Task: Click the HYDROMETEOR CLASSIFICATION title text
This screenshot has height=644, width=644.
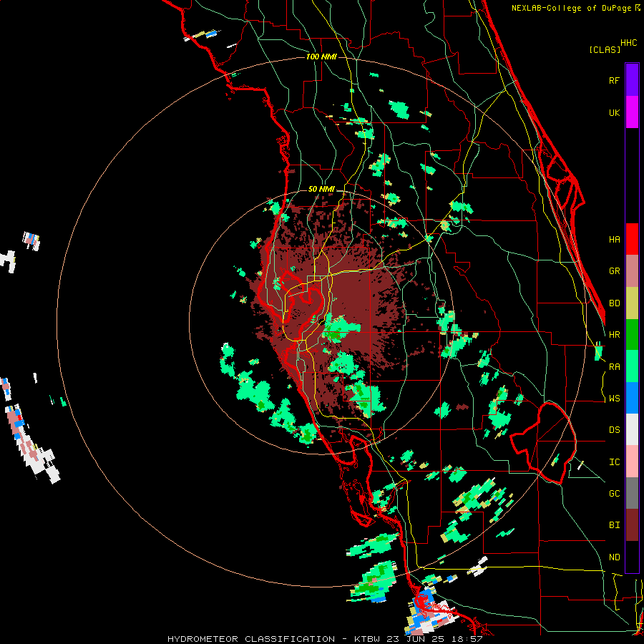Action: pyautogui.click(x=251, y=639)
